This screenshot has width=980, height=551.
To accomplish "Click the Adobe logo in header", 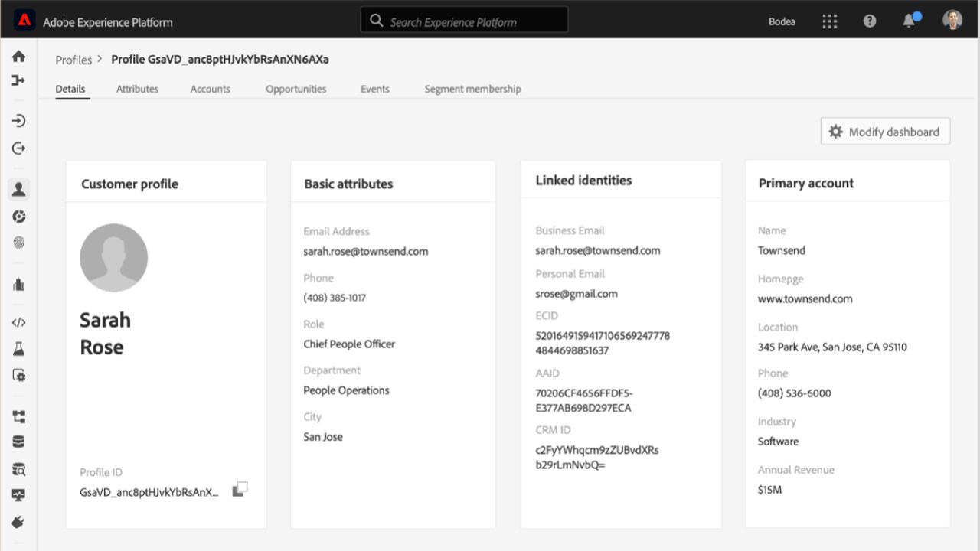I will [24, 21].
